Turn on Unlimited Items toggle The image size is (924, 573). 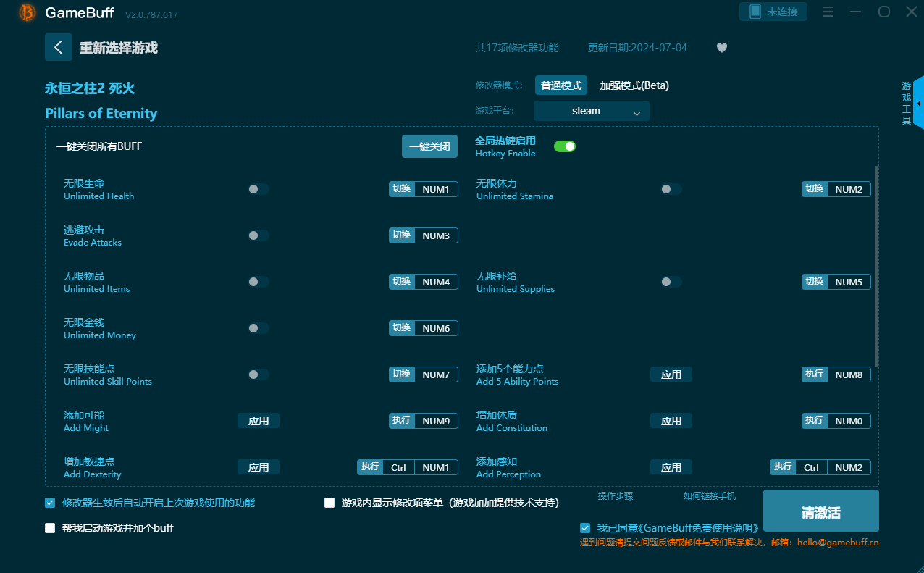pyautogui.click(x=259, y=282)
